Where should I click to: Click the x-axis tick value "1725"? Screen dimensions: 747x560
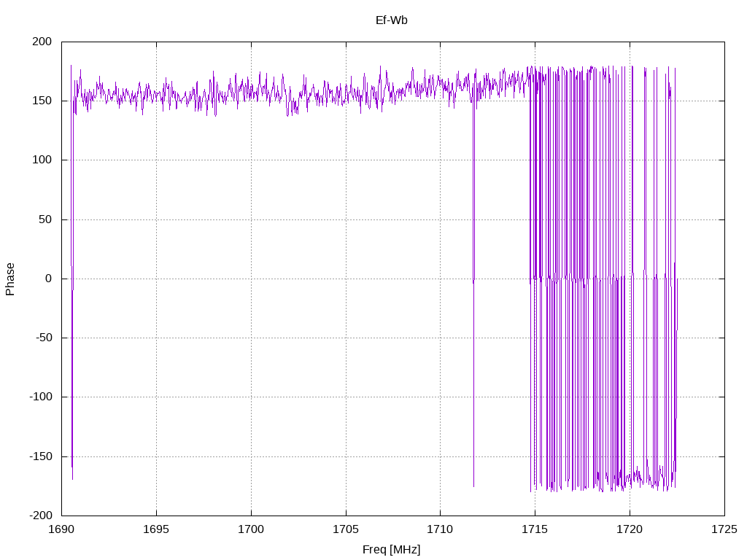724,529
